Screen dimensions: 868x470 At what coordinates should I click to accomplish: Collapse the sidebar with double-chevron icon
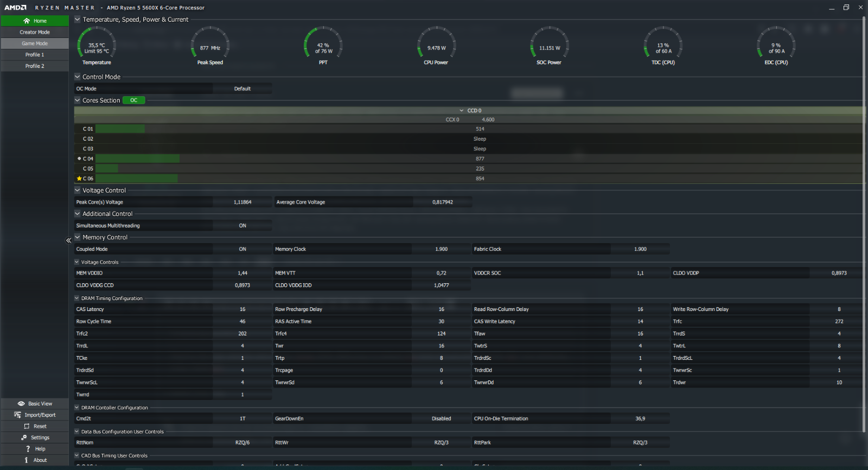coord(69,240)
